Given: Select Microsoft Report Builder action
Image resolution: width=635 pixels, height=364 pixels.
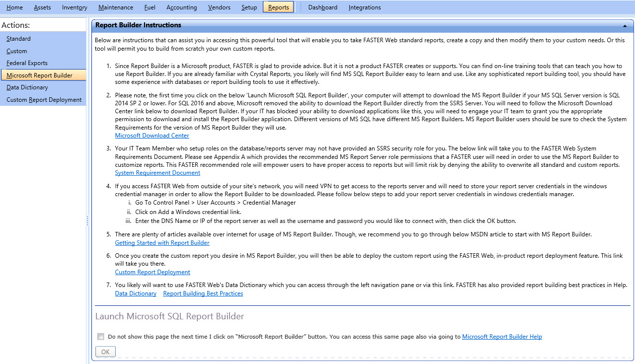Looking at the screenshot, I should 43,75.
